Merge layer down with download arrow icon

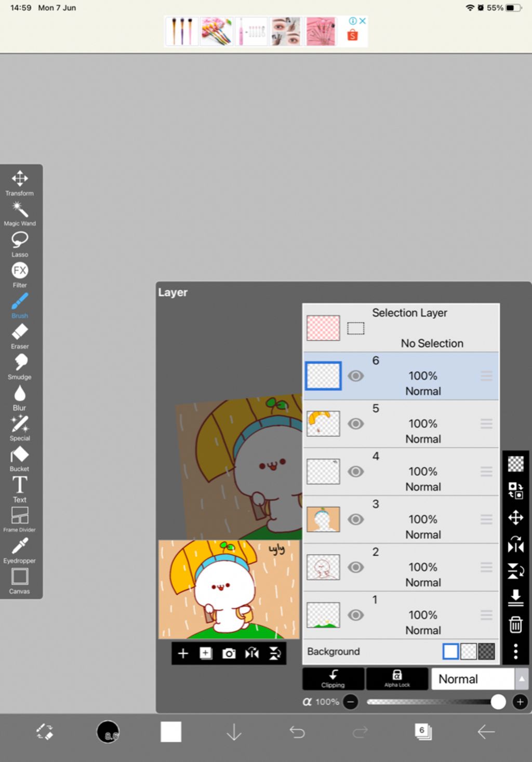point(515,597)
